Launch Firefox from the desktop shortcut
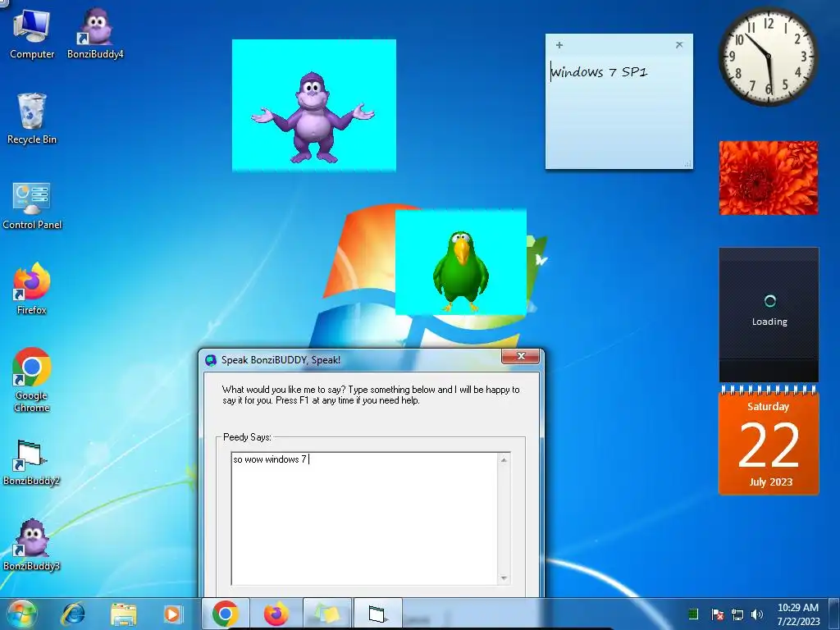Screen dimensions: 840x630 coord(32,288)
